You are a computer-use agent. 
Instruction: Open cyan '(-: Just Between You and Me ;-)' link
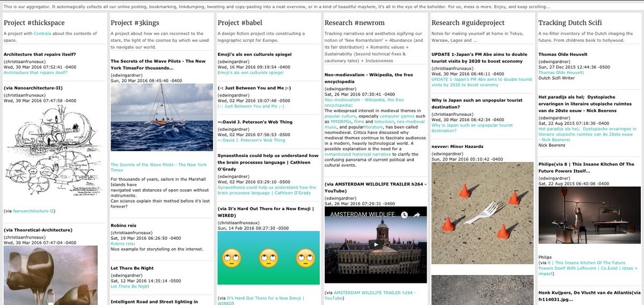pos(250,107)
